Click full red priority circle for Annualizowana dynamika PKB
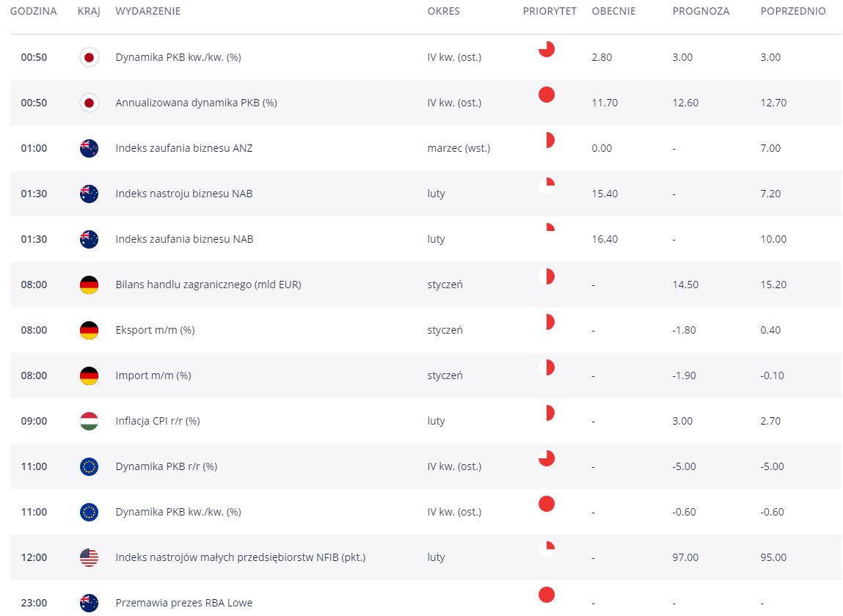The height and width of the screenshot is (616, 843). pyautogui.click(x=547, y=95)
